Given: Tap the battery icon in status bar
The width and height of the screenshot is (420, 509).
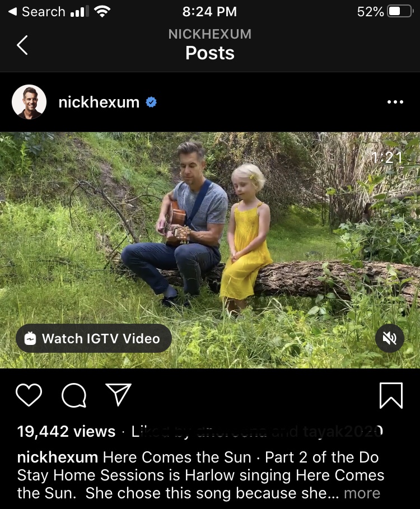Looking at the screenshot, I should point(400,11).
